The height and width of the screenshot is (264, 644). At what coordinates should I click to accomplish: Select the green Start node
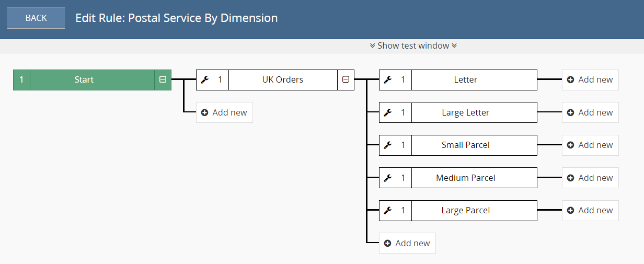tap(84, 80)
